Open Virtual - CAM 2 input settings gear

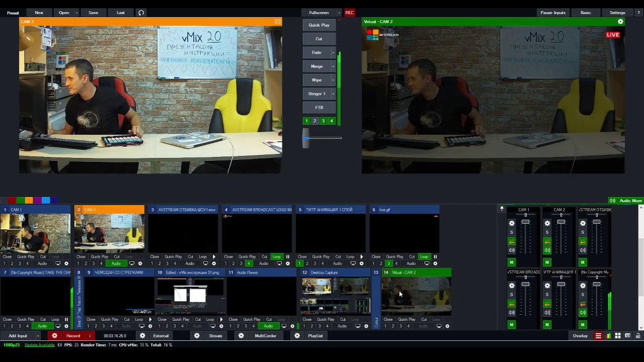pyautogui.click(x=447, y=326)
